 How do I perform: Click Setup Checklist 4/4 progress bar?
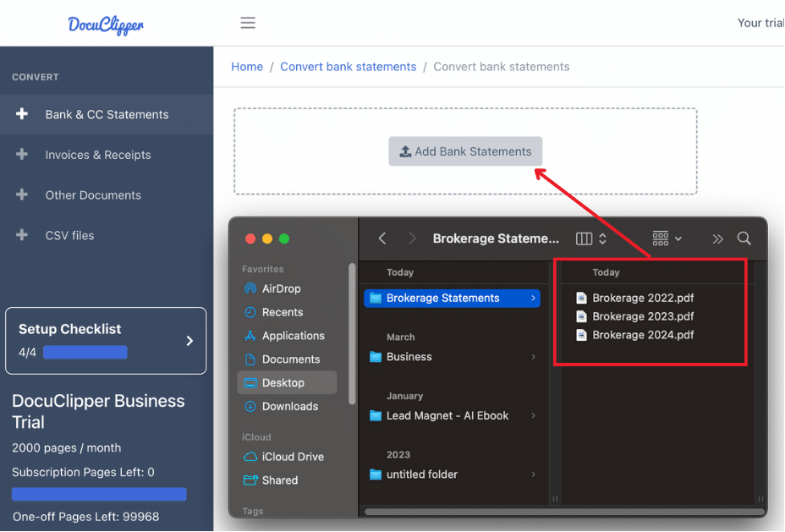coord(85,353)
